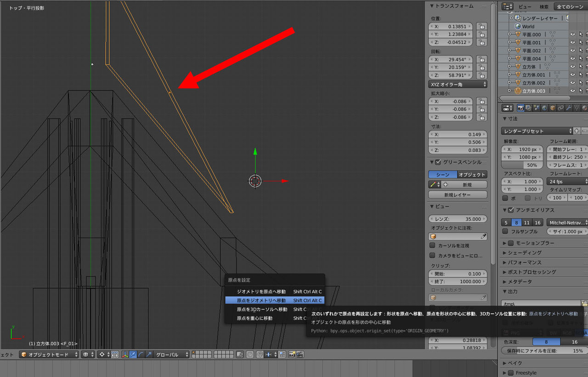
Task: Choose 原点を3Dカーソルへ移動 from menu
Action: click(275, 309)
